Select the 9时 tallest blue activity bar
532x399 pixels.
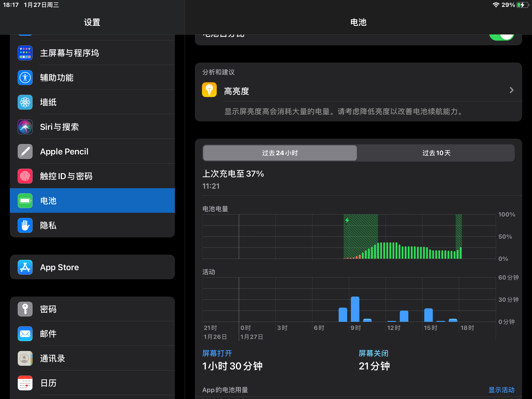[355, 309]
